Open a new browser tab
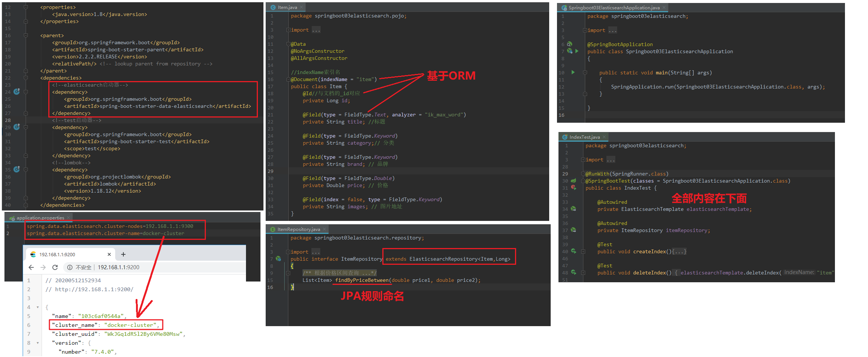This screenshot has width=868, height=357. click(123, 254)
